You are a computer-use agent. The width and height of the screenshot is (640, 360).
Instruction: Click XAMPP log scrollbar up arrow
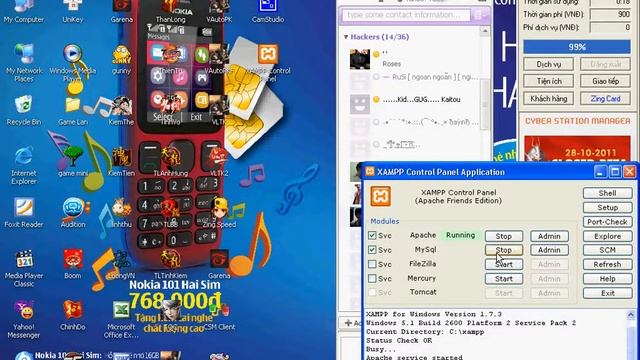[631, 314]
